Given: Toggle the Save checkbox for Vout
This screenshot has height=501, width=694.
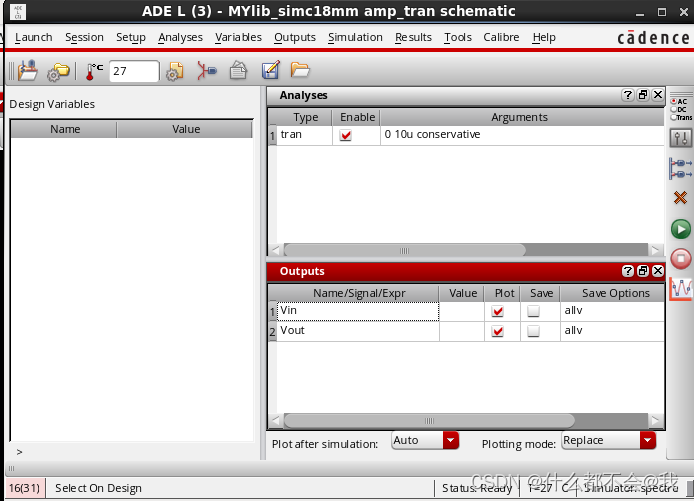Looking at the screenshot, I should (534, 331).
